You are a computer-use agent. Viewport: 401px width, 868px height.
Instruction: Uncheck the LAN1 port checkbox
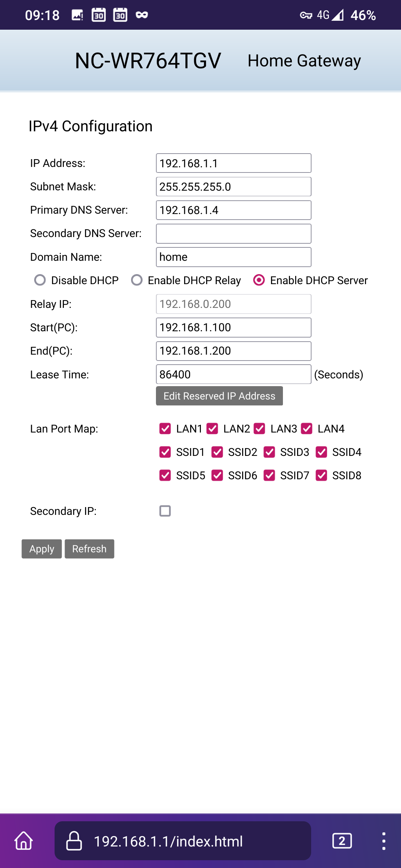click(x=165, y=429)
